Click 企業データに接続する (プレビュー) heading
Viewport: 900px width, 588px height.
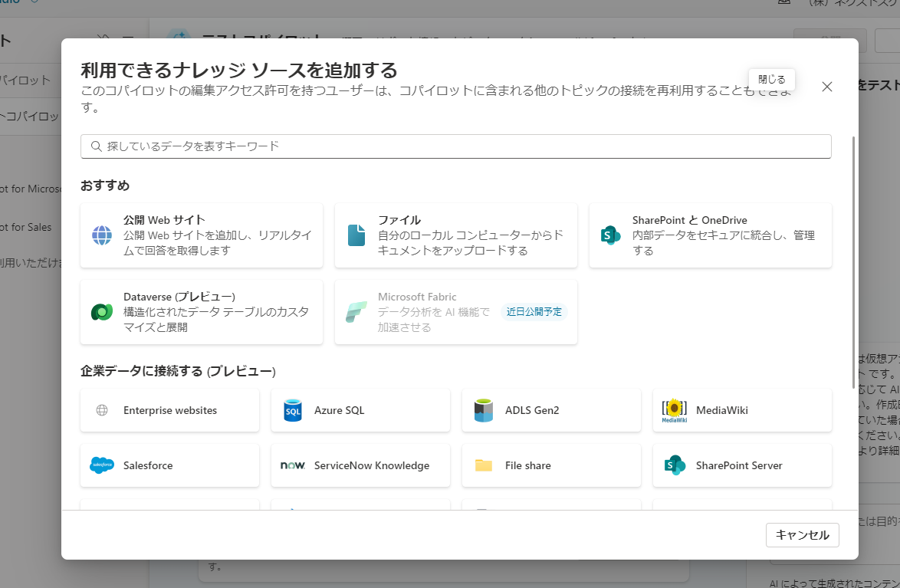point(178,371)
